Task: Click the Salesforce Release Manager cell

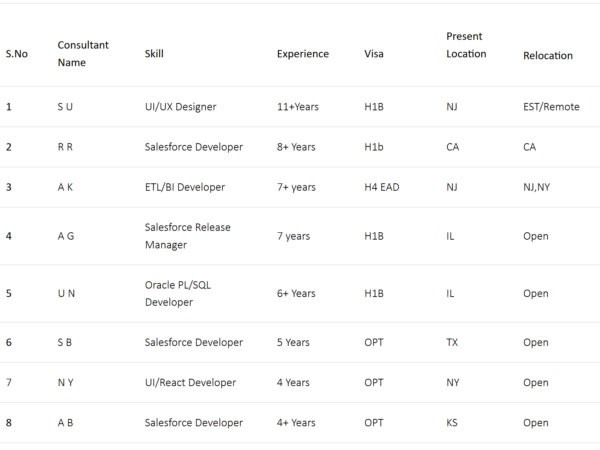Action: pyautogui.click(x=187, y=236)
